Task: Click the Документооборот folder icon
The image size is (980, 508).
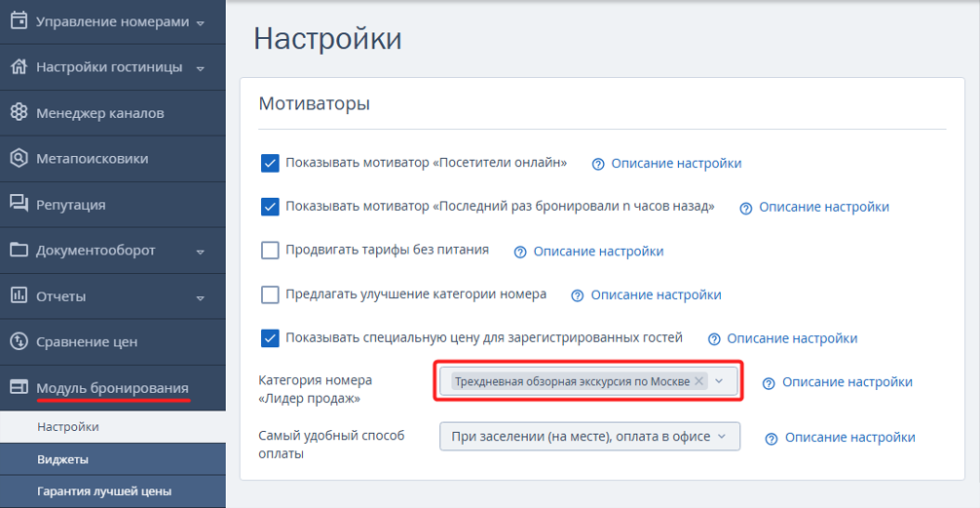Action: 19,250
